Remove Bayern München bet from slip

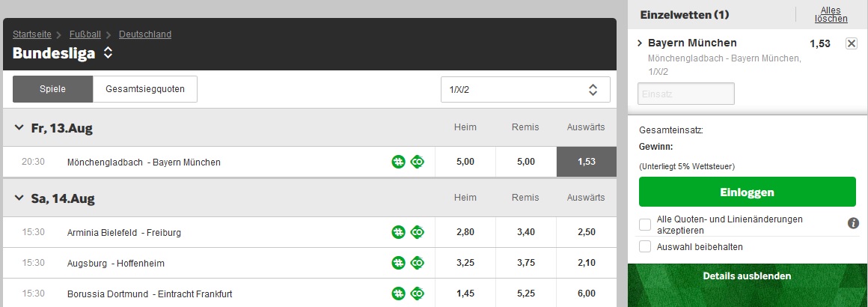click(852, 43)
